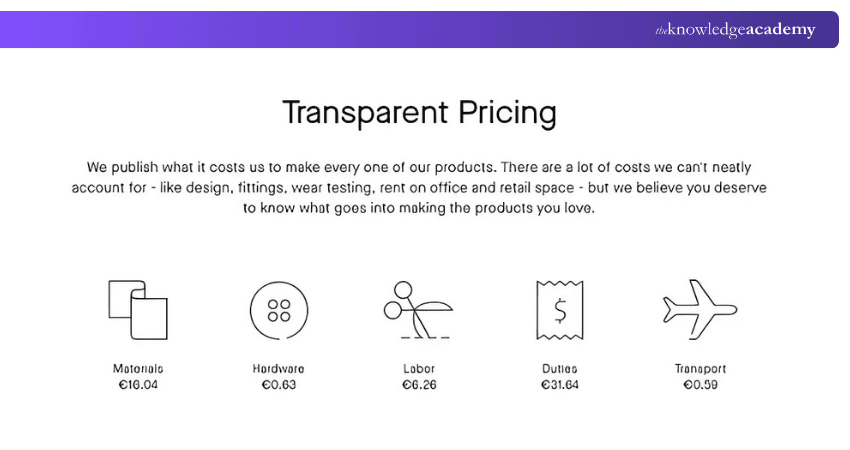
Task: Click the Labor price €6.26
Action: click(419, 385)
